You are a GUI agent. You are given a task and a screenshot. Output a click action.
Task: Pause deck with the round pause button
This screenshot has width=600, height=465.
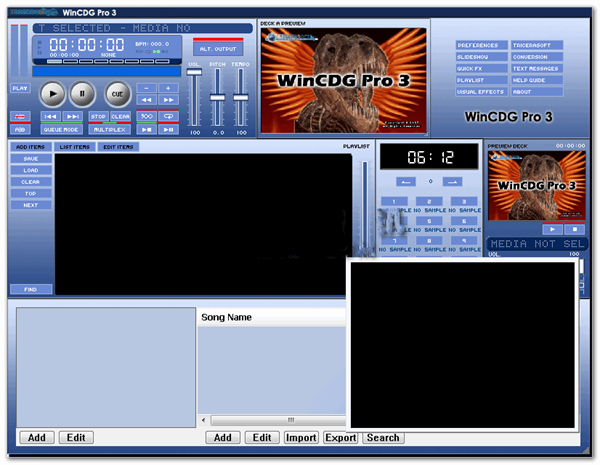(x=82, y=94)
